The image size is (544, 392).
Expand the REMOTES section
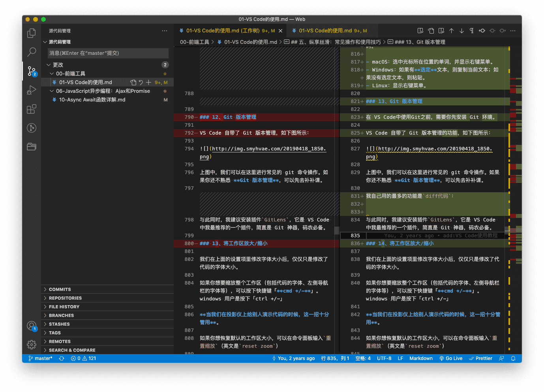point(107,341)
